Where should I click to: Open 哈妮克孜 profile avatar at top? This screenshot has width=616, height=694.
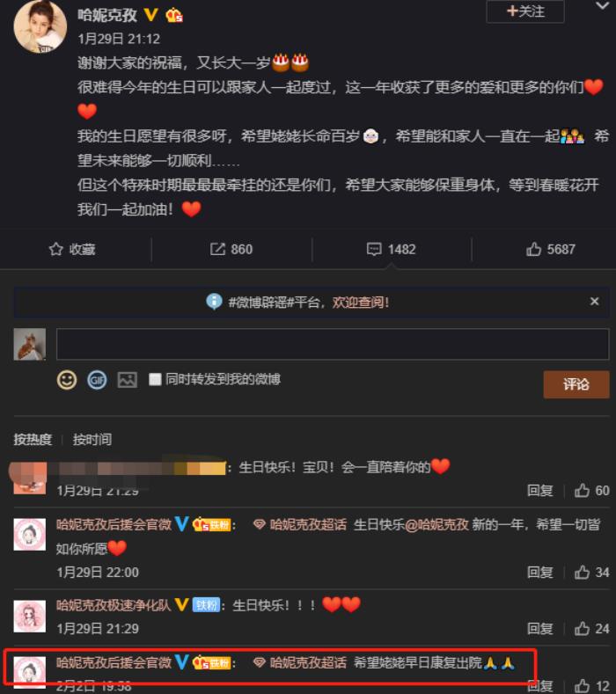tap(40, 26)
